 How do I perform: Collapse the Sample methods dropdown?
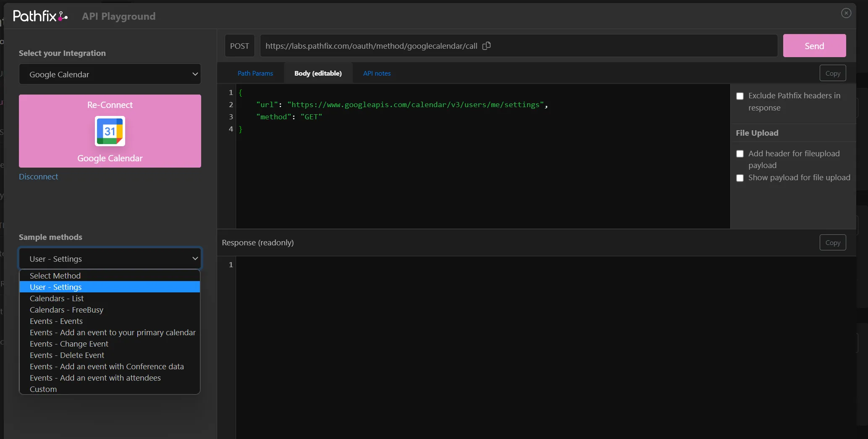click(x=110, y=259)
